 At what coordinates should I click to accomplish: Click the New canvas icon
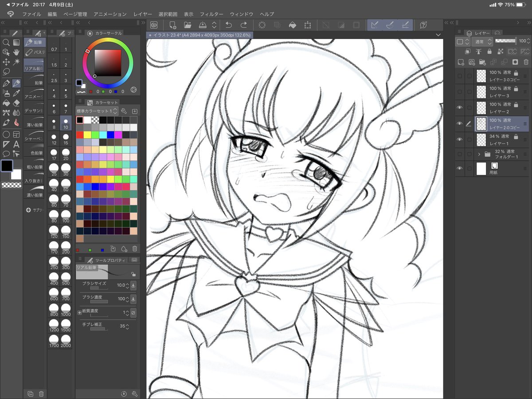pos(172,25)
